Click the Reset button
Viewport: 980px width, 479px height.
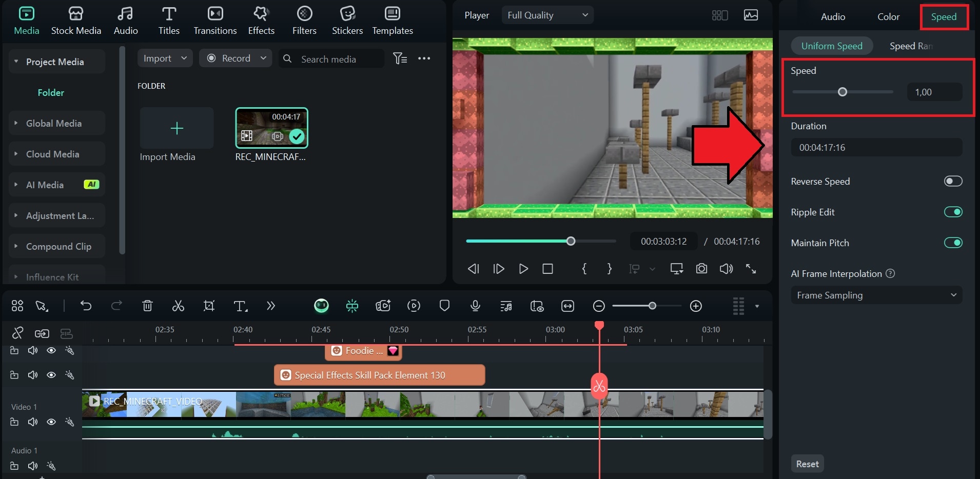807,464
